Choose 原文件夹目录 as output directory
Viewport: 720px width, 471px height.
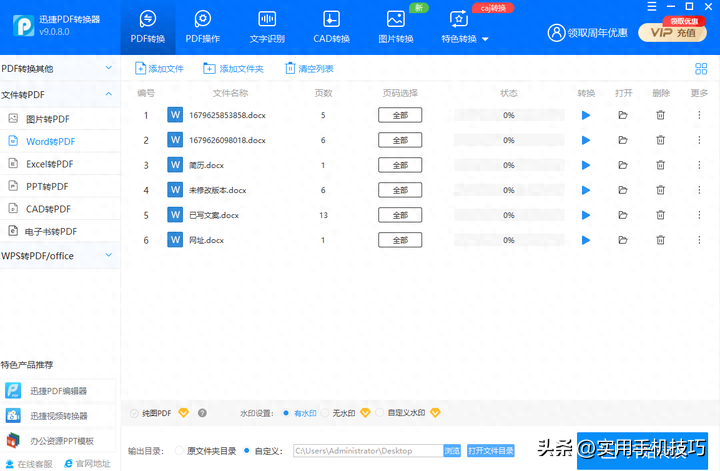pos(180,451)
